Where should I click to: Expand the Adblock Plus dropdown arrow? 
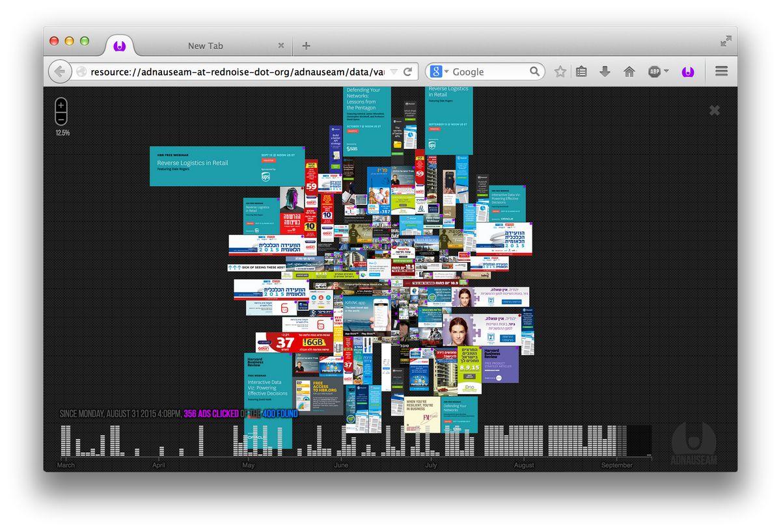[666, 72]
